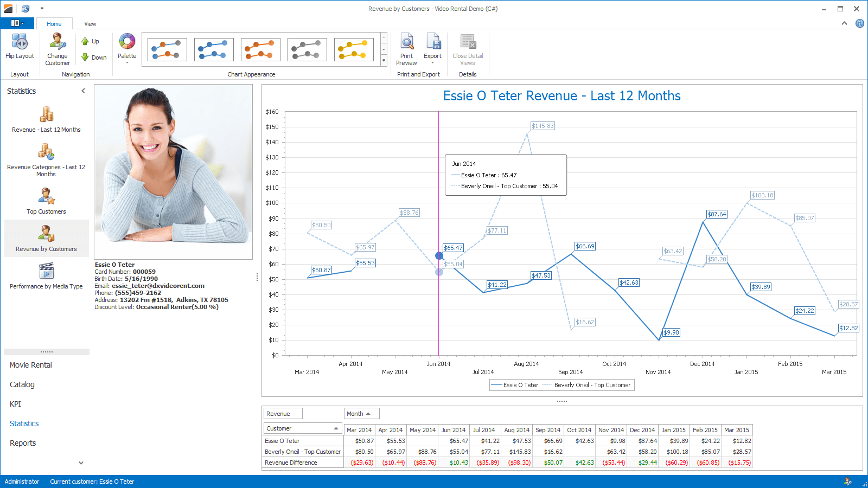Viewport: 868px width, 488px height.
Task: Choose the gray chart appearance style
Action: pos(307,49)
